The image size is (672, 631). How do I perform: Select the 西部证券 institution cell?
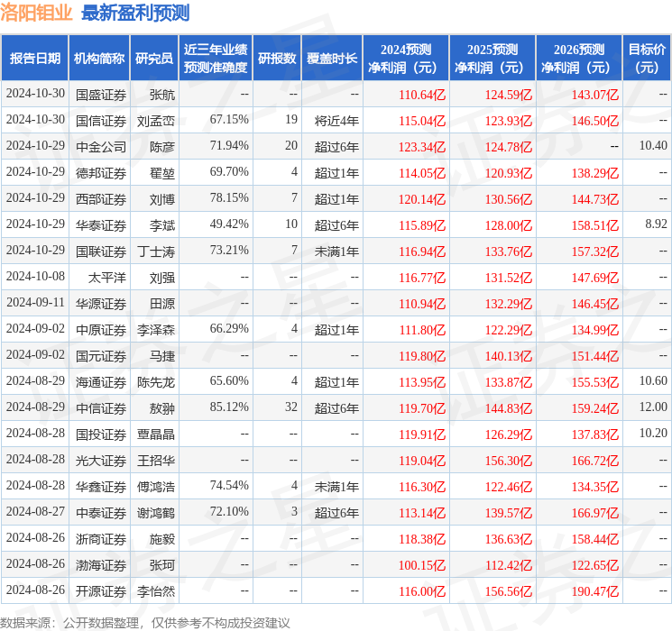pyautogui.click(x=101, y=199)
